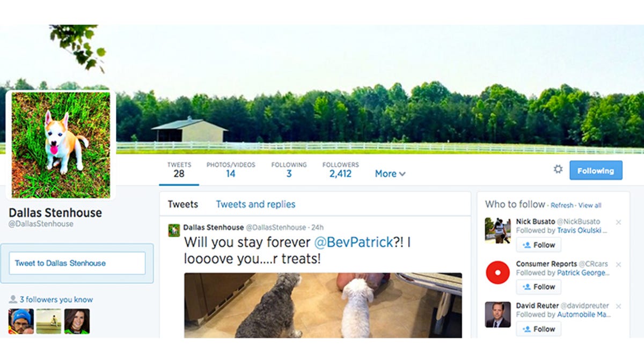Click in Tweet to Dallas Stenhouse field

[x=77, y=263]
